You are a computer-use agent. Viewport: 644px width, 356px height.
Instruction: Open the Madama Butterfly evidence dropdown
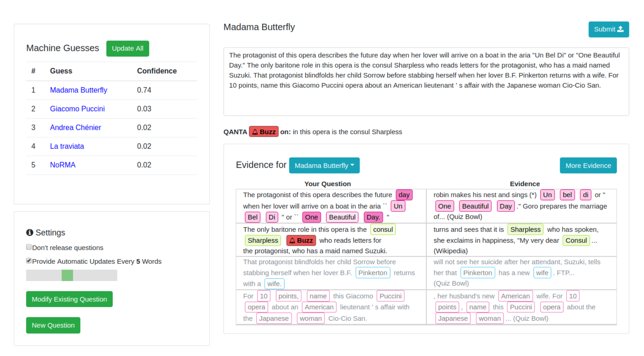tap(324, 166)
